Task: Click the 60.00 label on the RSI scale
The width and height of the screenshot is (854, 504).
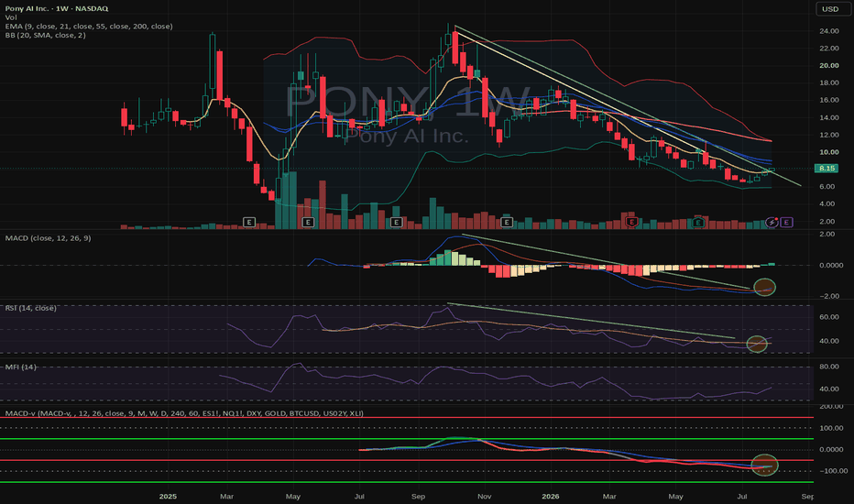Action: [829, 317]
